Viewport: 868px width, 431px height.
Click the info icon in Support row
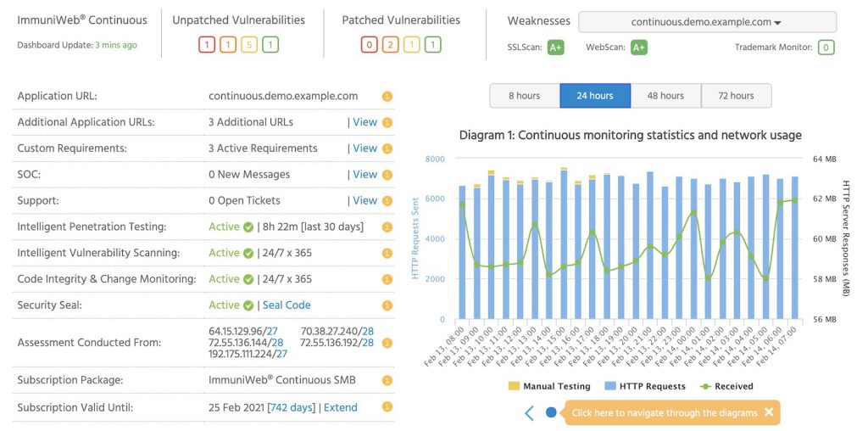click(387, 200)
